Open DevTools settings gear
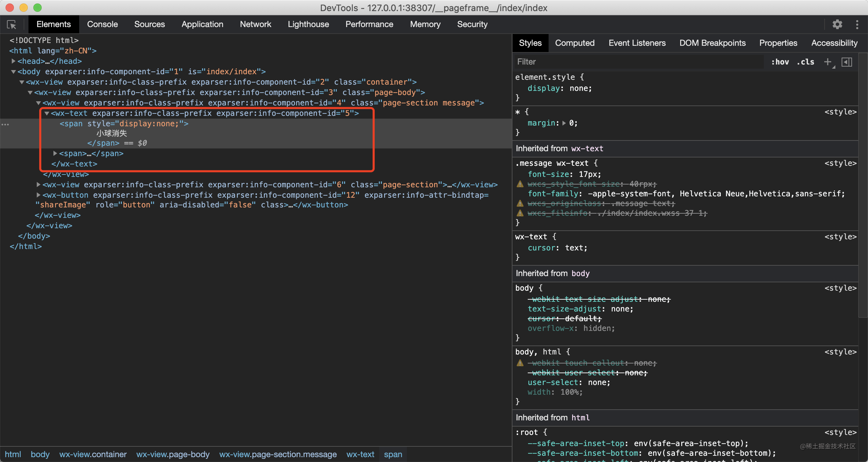This screenshot has height=462, width=868. (837, 24)
